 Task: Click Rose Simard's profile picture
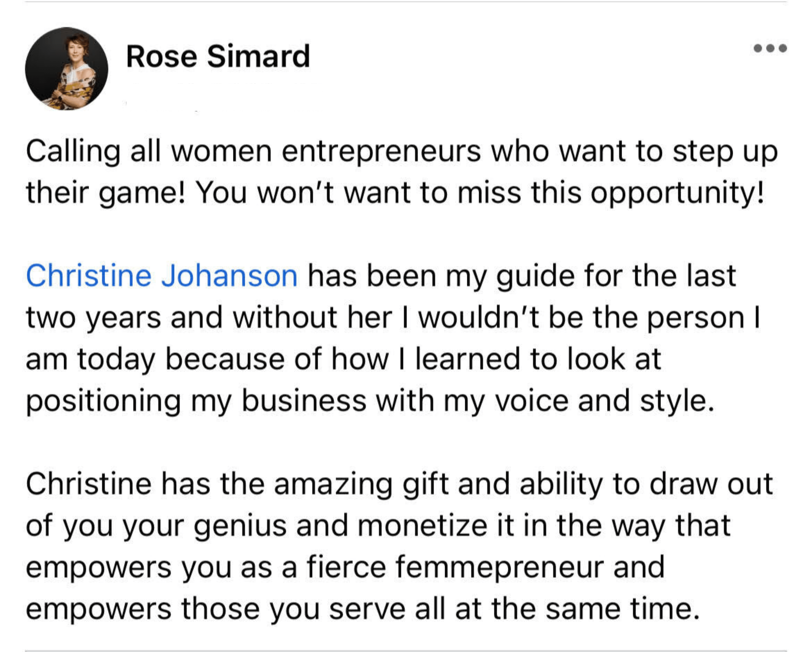click(67, 68)
